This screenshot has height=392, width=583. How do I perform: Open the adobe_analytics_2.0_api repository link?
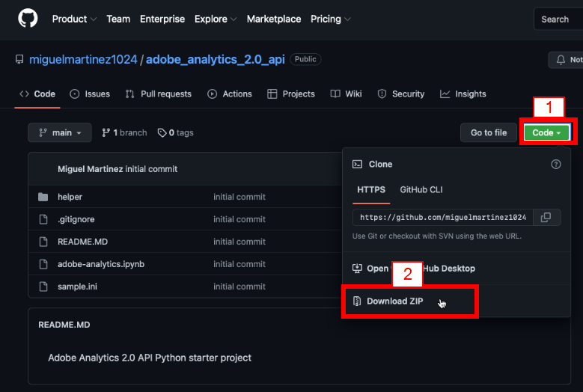pos(216,59)
